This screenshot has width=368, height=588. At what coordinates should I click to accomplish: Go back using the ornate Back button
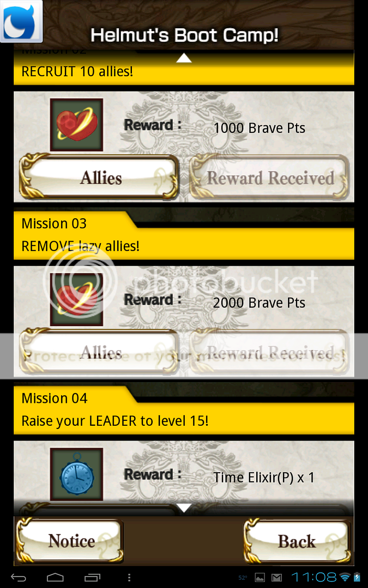coord(297,541)
